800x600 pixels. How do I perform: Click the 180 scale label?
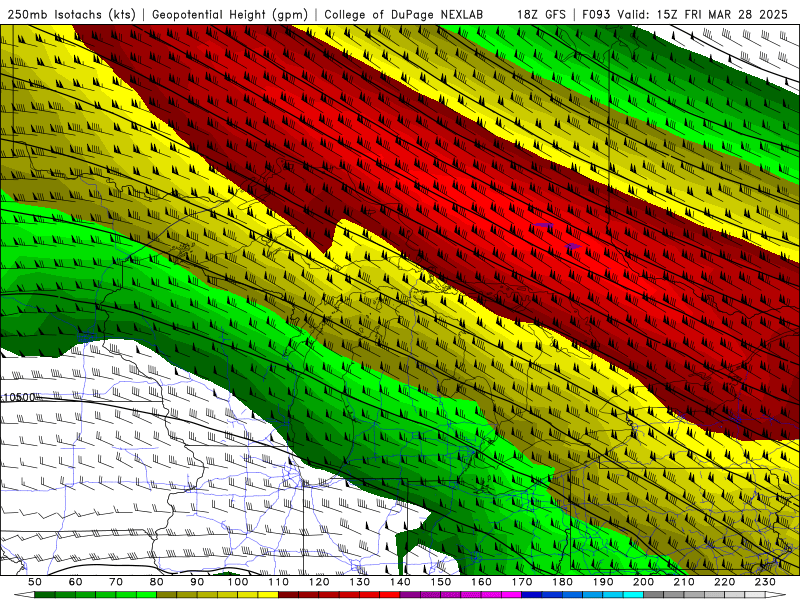pos(562,582)
